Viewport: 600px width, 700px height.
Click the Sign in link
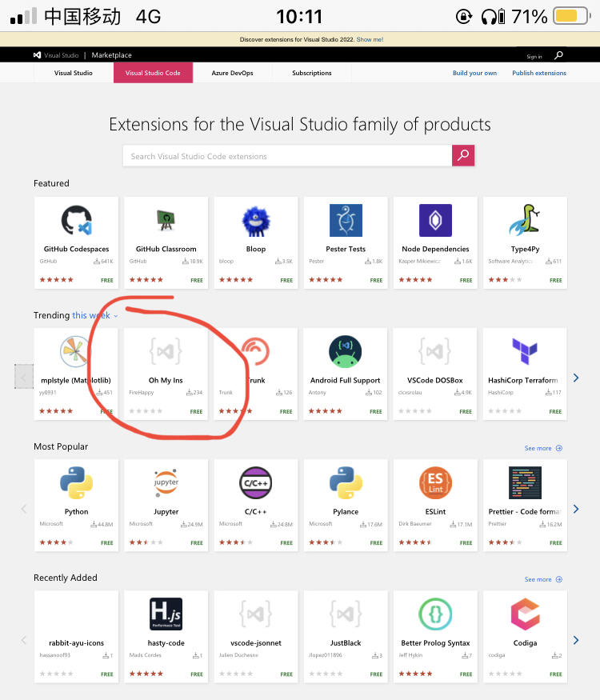534,56
